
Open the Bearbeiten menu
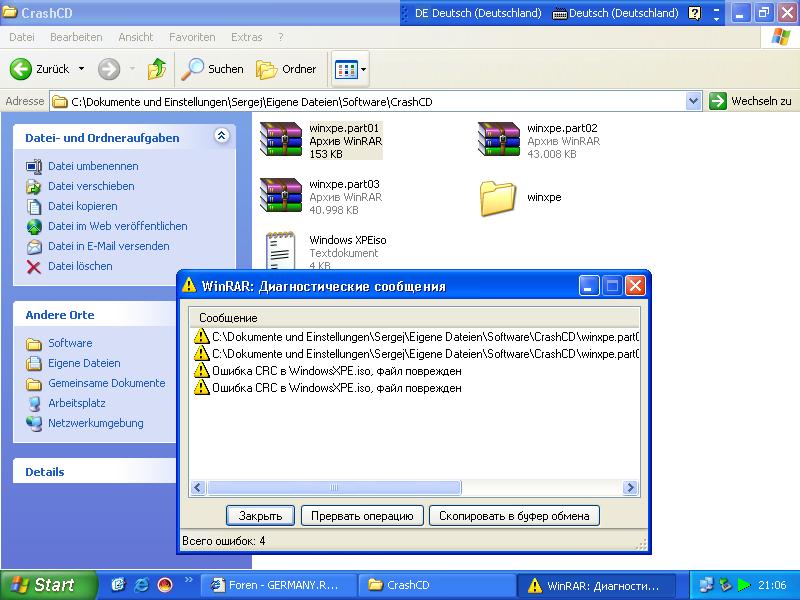76,37
